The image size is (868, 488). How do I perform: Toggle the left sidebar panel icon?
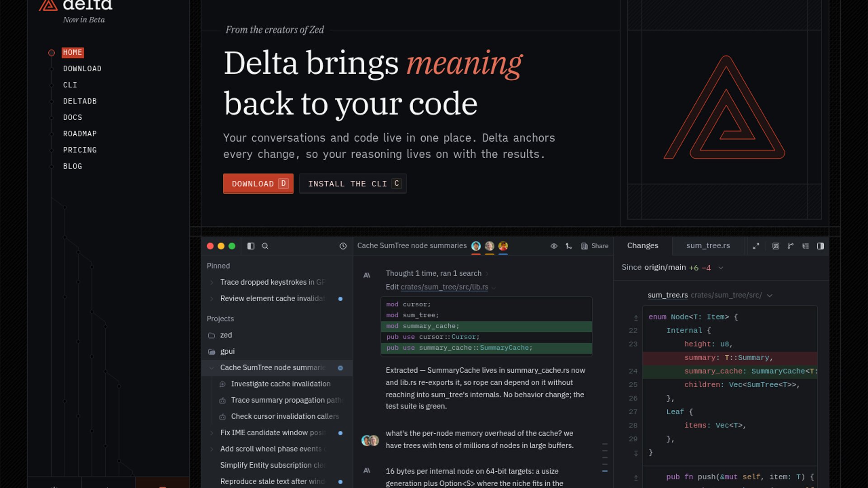[251, 246]
